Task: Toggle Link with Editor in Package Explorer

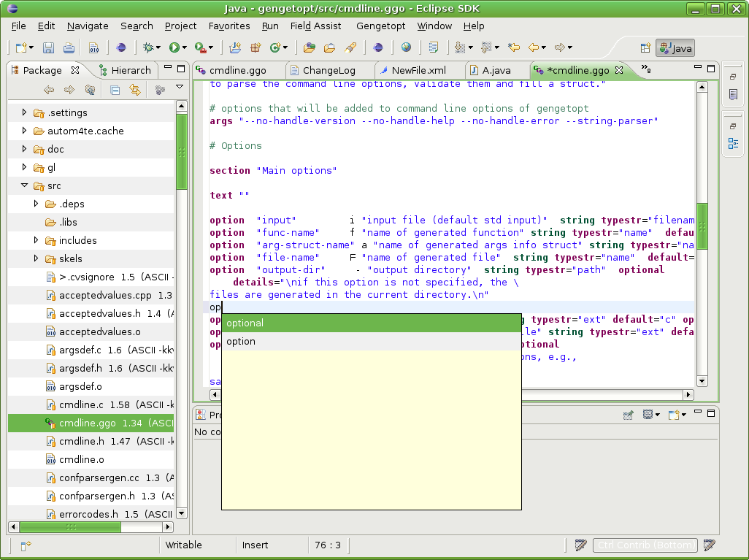Action: point(135,90)
